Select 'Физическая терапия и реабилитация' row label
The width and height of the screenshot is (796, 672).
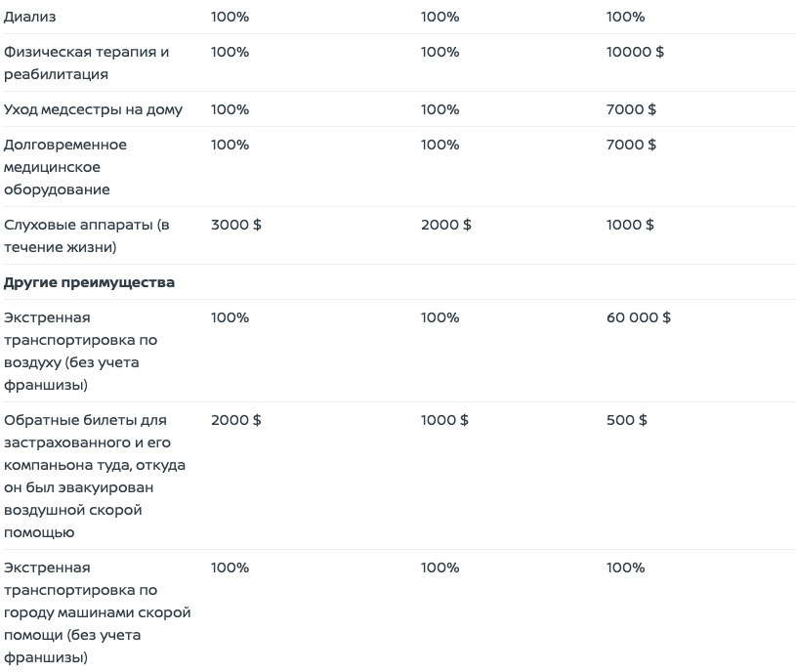[86, 63]
